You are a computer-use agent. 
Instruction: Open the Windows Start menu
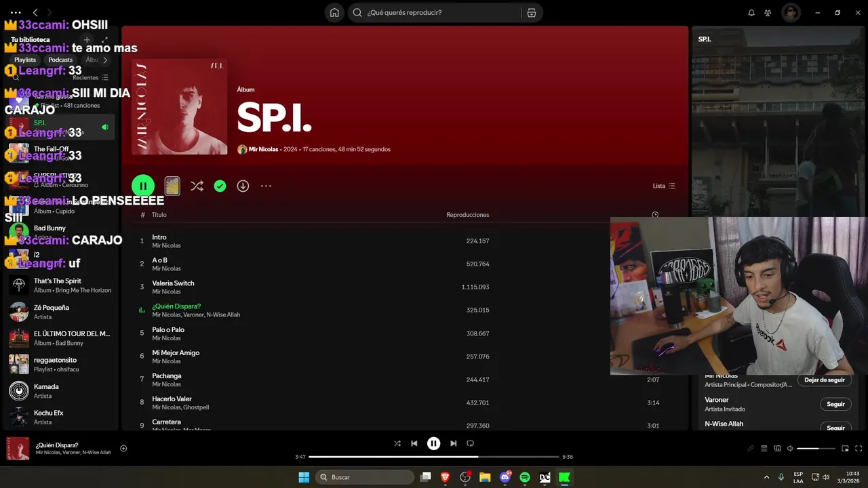[x=304, y=477]
